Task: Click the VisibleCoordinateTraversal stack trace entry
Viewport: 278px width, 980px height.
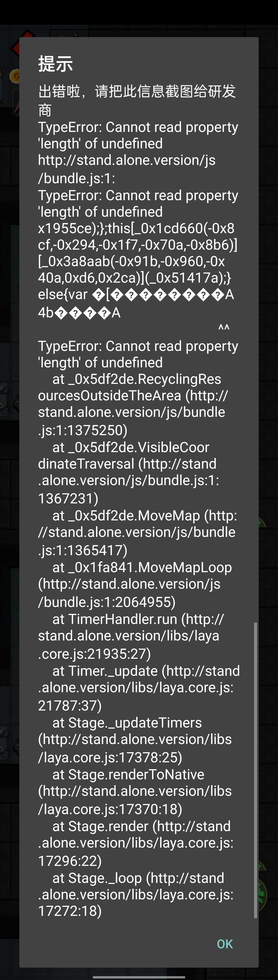Action: tap(128, 472)
